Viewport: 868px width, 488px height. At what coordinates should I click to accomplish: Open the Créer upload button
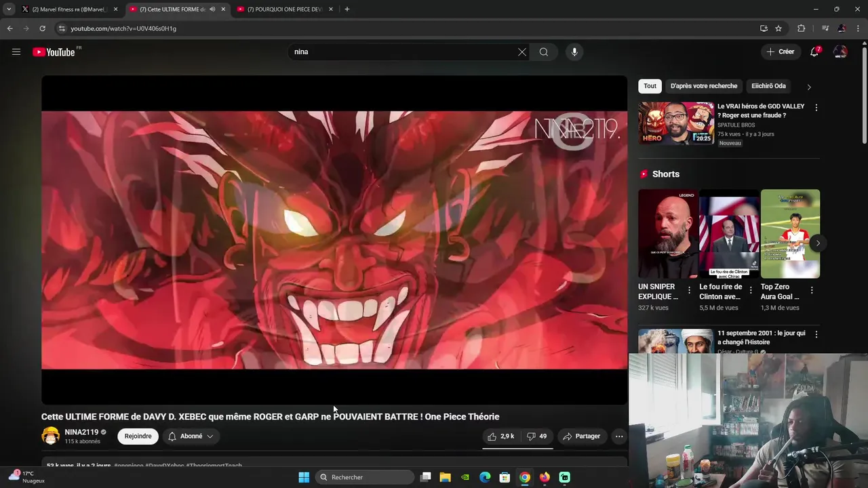pos(780,52)
